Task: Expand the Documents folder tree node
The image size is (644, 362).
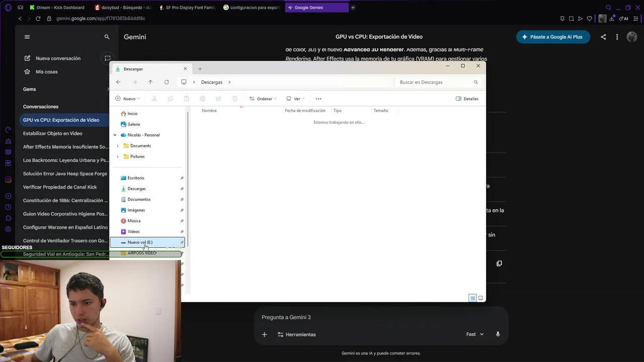Action: 118,146
